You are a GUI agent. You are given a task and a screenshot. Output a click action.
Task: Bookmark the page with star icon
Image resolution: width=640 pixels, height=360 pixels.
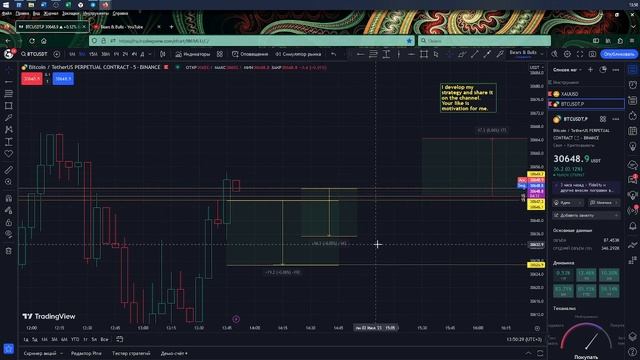tap(409, 41)
